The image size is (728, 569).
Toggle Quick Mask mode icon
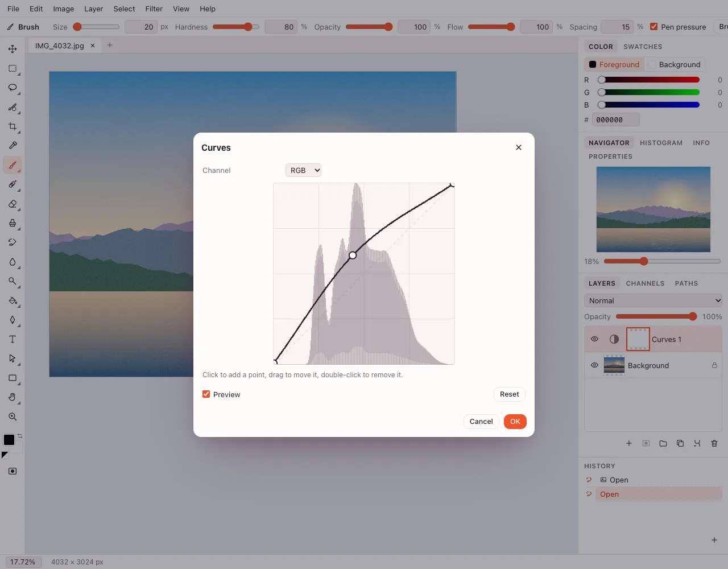[x=13, y=471]
